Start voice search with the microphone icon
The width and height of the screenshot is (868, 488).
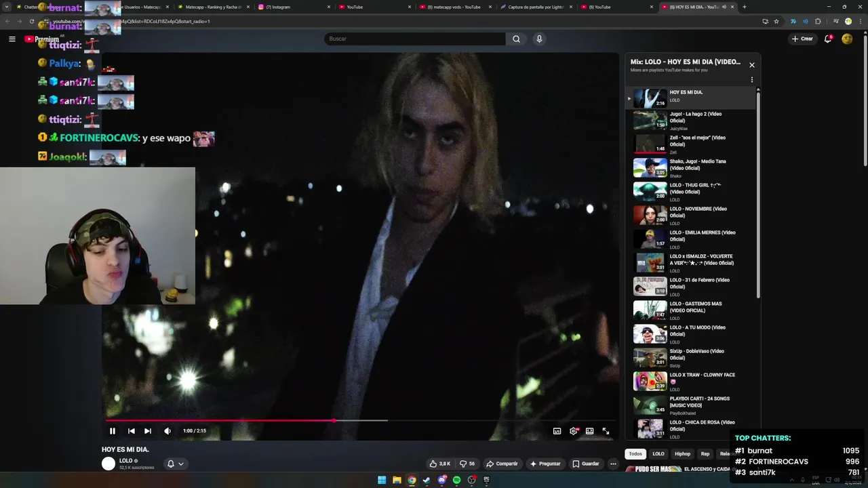539,39
